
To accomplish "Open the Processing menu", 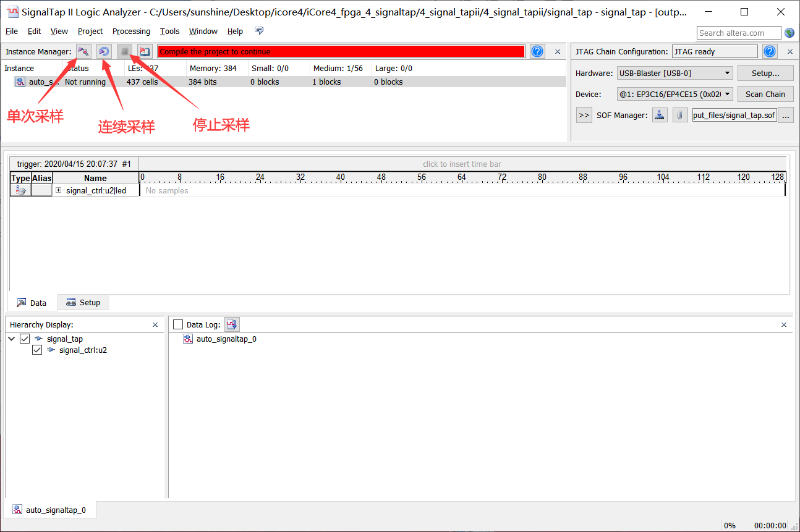I will pos(131,32).
